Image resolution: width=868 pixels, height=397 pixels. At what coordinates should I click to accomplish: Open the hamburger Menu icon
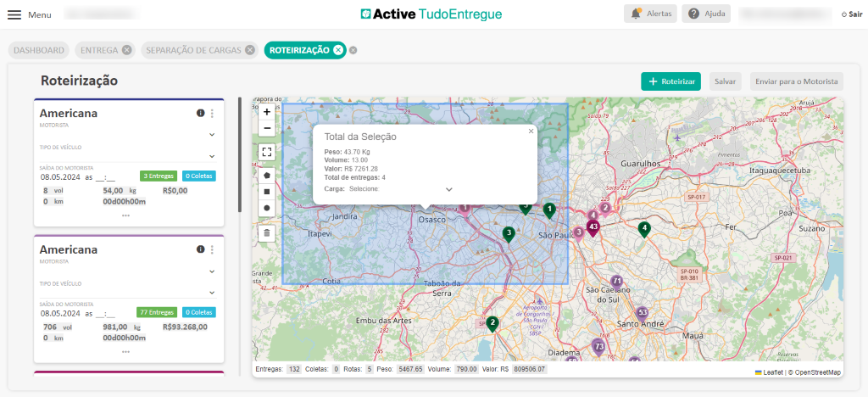[x=14, y=15]
